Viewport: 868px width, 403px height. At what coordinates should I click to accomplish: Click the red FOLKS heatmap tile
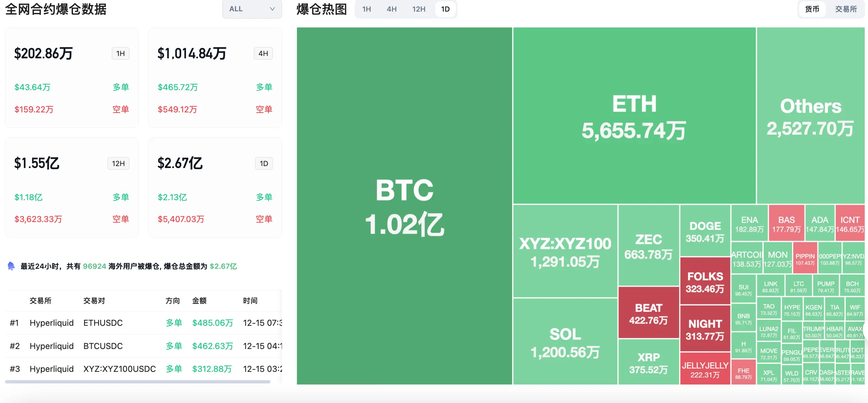(x=705, y=281)
